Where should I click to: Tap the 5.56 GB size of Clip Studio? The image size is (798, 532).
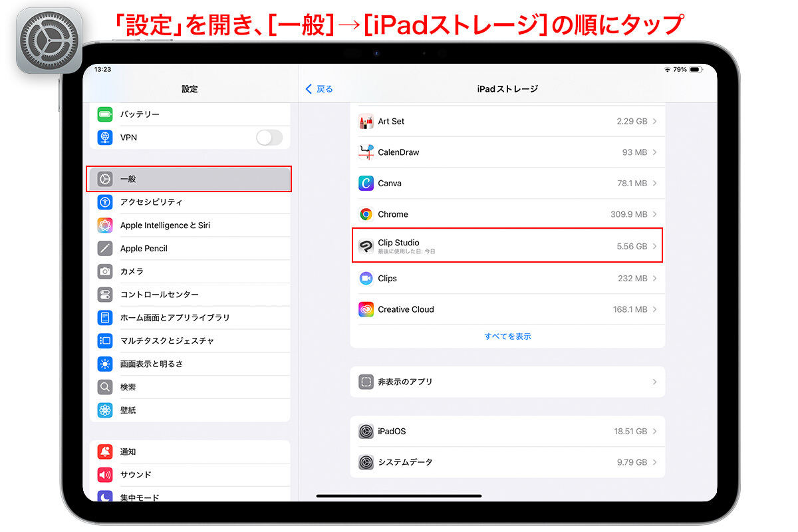(x=632, y=246)
